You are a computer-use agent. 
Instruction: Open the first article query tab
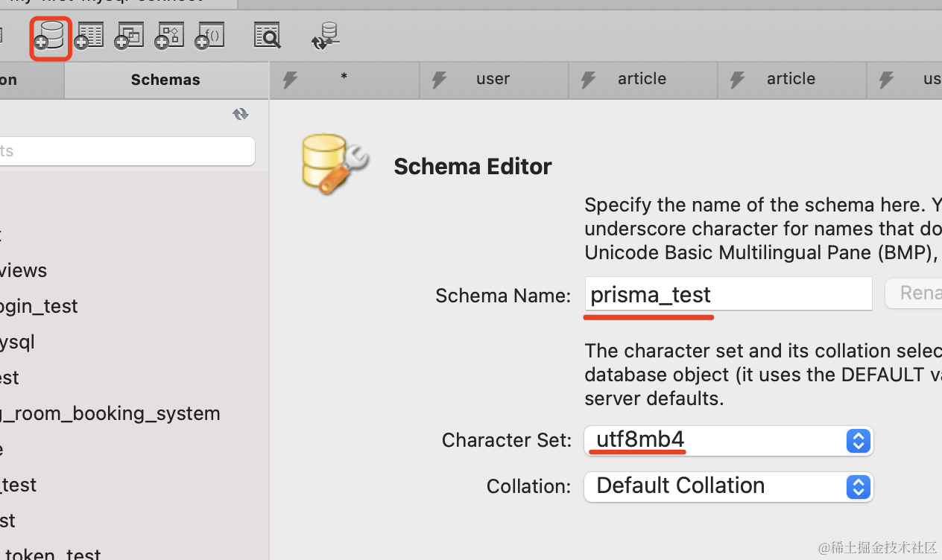pyautogui.click(x=642, y=79)
